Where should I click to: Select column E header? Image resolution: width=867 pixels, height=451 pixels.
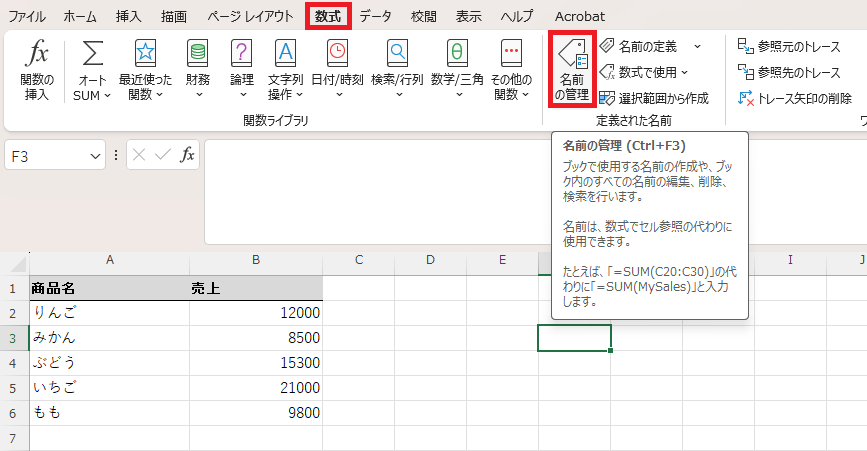click(502, 260)
